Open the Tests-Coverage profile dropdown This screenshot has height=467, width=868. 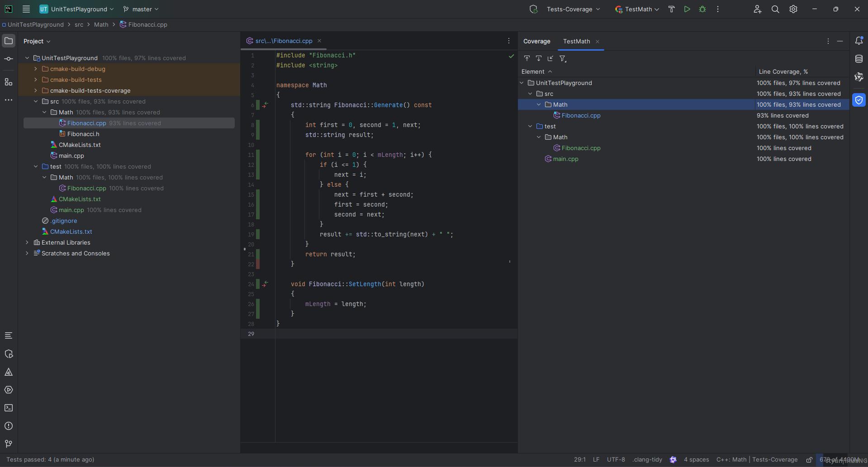click(573, 9)
